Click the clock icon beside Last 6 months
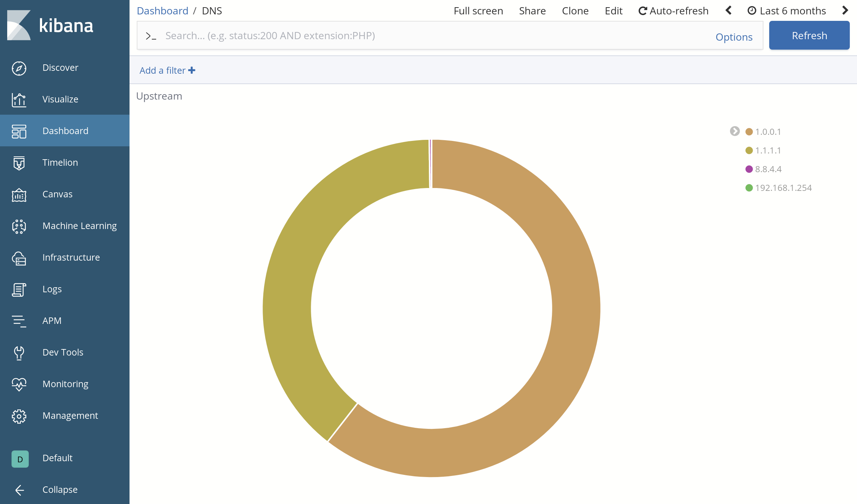The height and width of the screenshot is (504, 857). click(x=752, y=11)
